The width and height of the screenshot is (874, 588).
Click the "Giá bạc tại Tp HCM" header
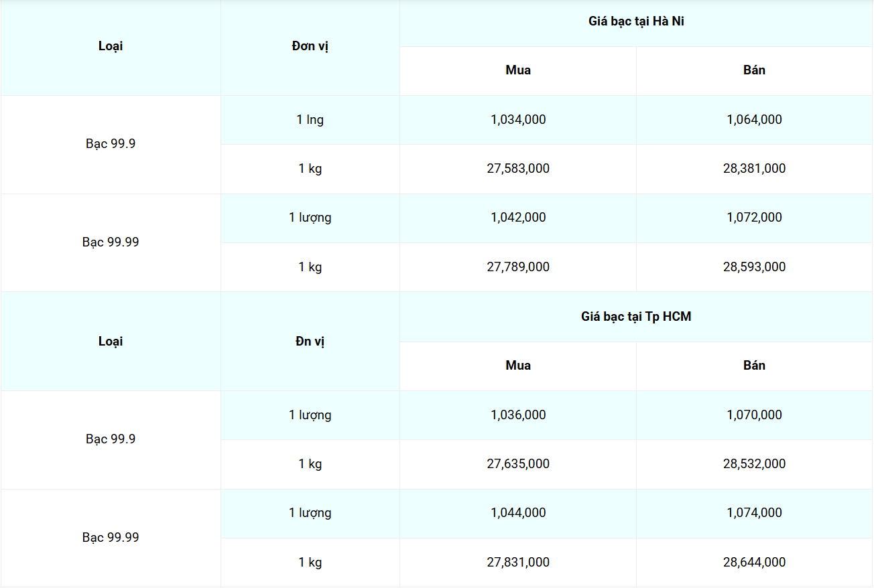pos(636,317)
